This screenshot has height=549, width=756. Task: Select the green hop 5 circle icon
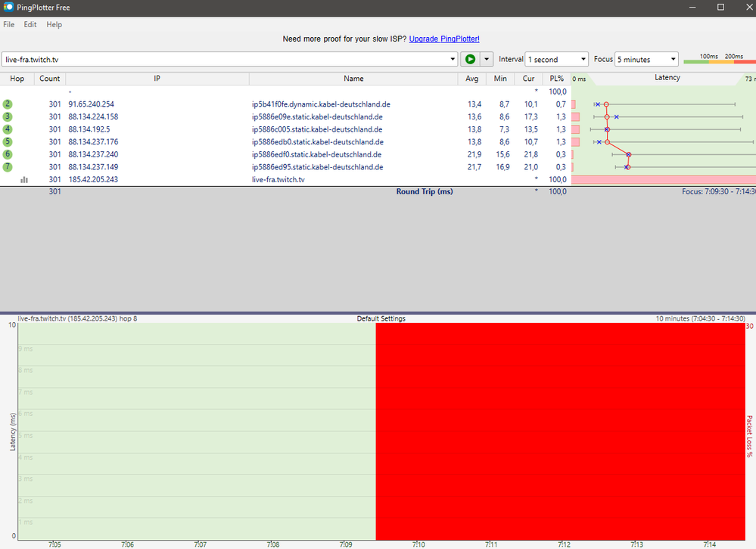pyautogui.click(x=8, y=141)
